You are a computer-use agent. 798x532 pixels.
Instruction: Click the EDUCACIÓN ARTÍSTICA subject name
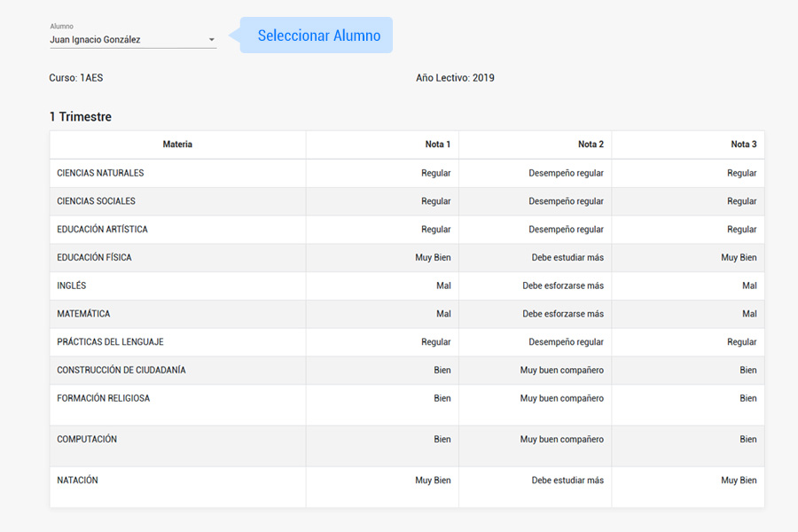(x=102, y=230)
